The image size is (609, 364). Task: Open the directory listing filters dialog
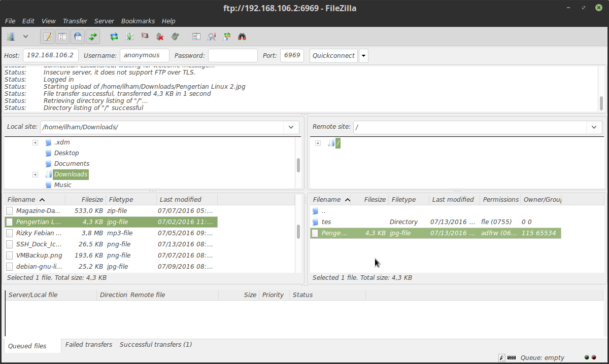196,37
